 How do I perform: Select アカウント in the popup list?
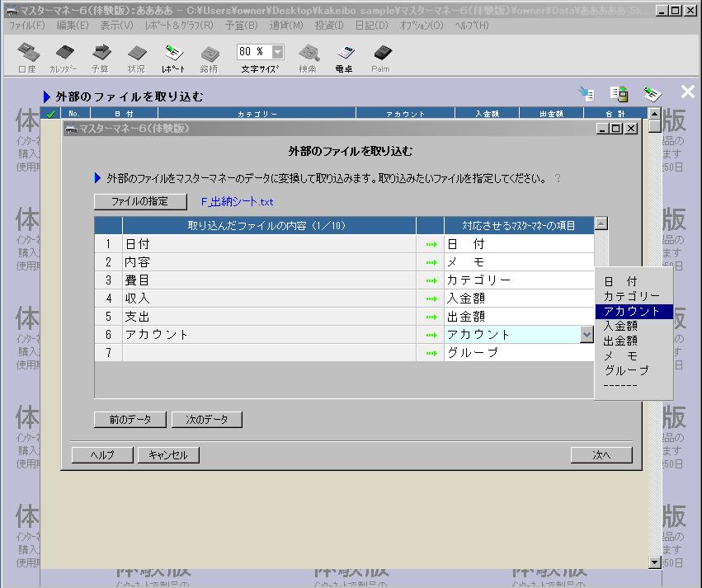[x=632, y=312]
